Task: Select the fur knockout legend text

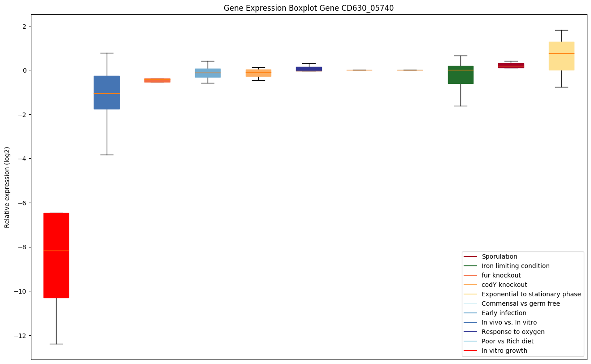Action: click(501, 275)
